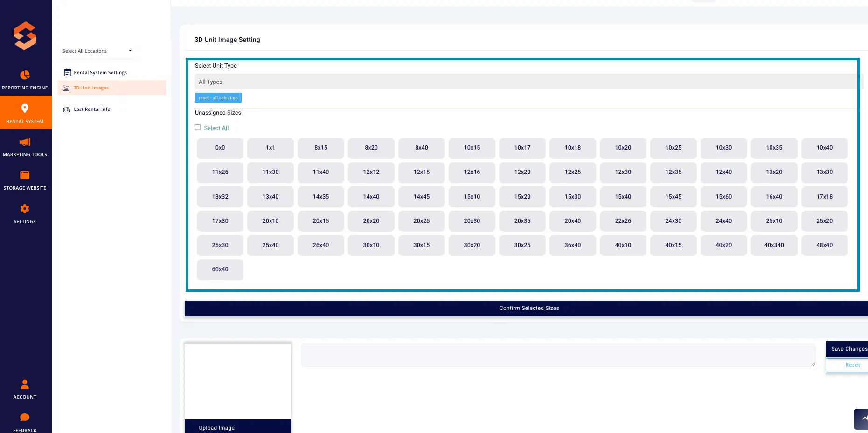Open Rental System location pin icon
This screenshot has height=433, width=868.
25,109
